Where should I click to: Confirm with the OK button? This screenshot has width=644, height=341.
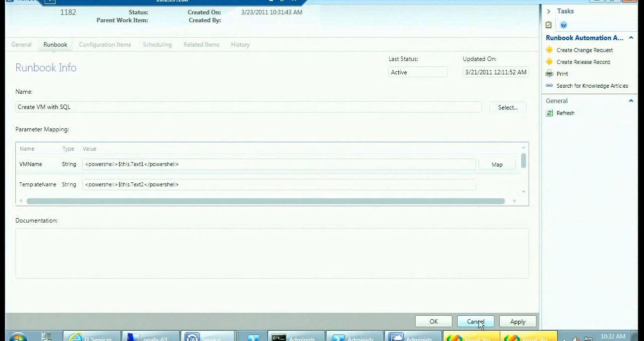(433, 322)
